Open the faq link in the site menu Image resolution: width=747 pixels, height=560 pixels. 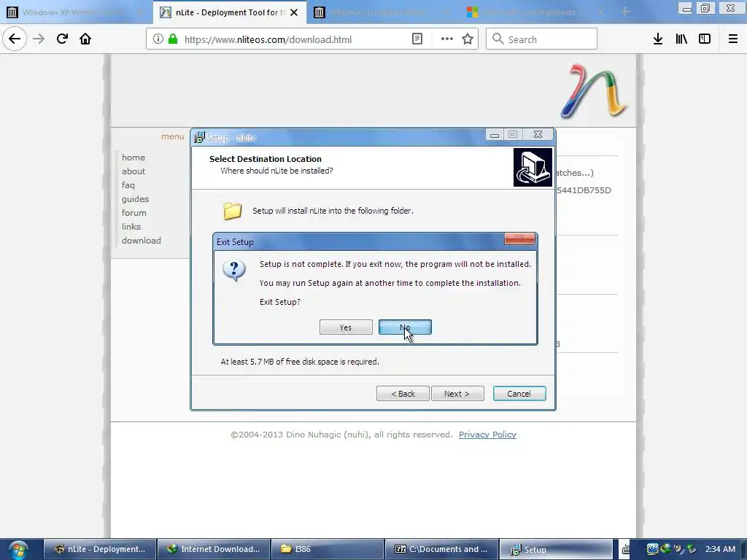[128, 184]
